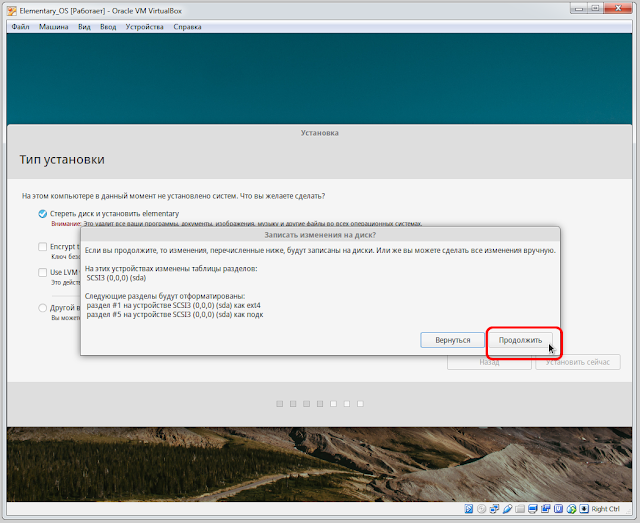Select 'Стереть диск и установить elementary' option
The height and width of the screenshot is (523, 640).
click(x=42, y=214)
